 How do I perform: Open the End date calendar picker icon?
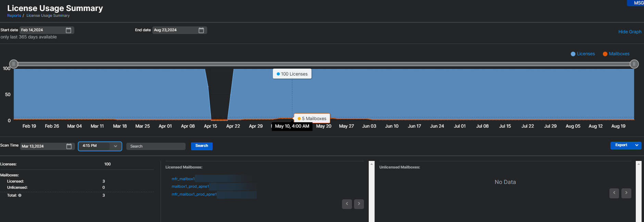tap(201, 31)
